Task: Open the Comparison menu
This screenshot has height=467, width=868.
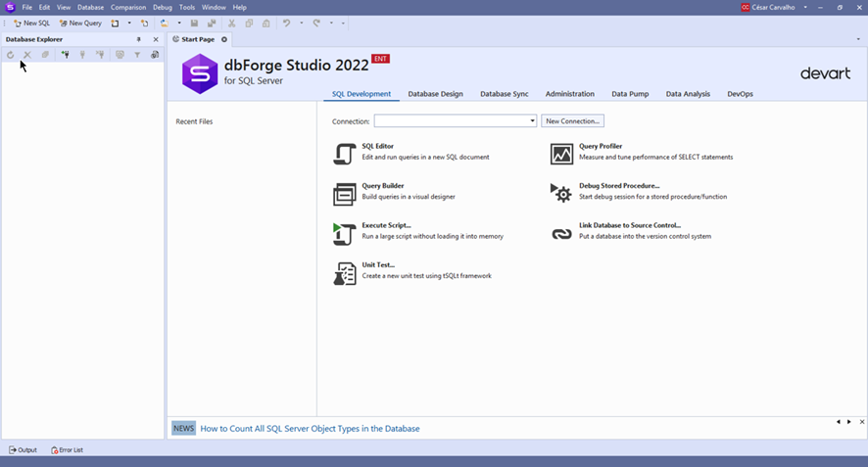Action: coord(128,7)
